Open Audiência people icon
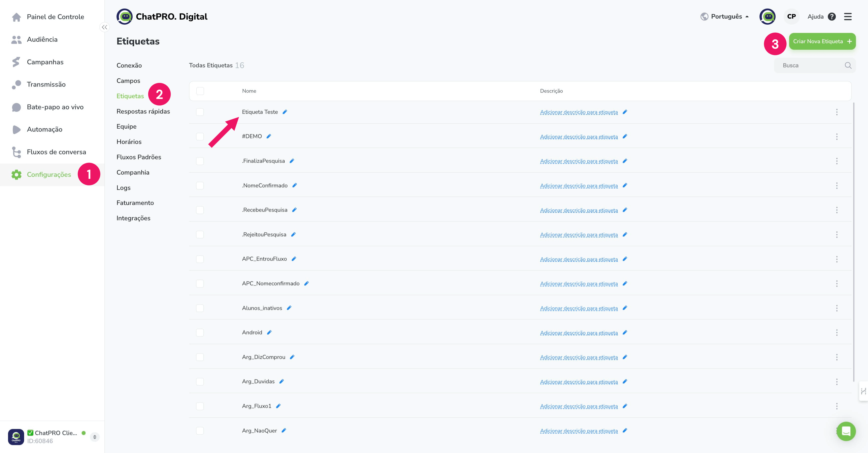Screen dimensions: 868x453 16,39
